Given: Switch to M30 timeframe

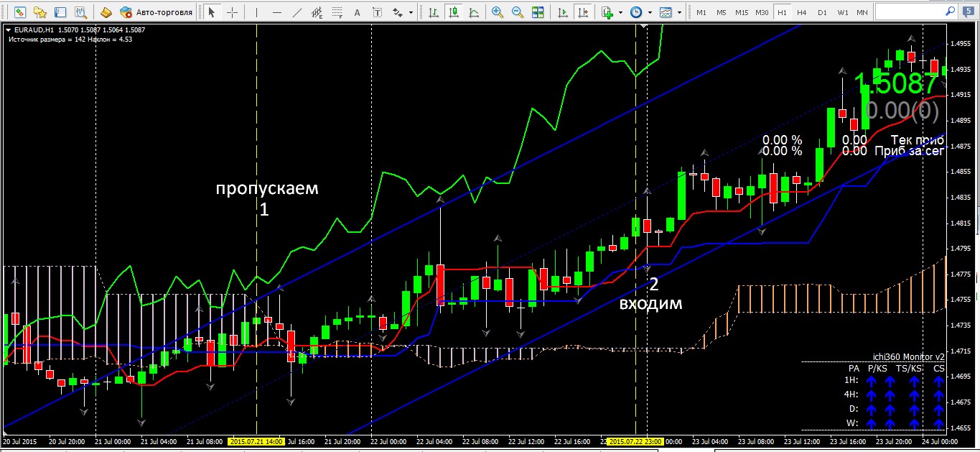Looking at the screenshot, I should coord(762,12).
